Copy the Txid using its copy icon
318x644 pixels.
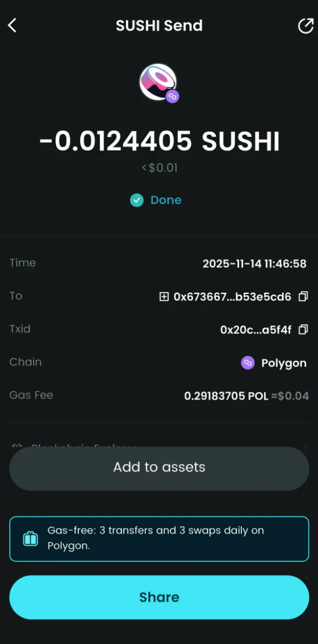(303, 329)
